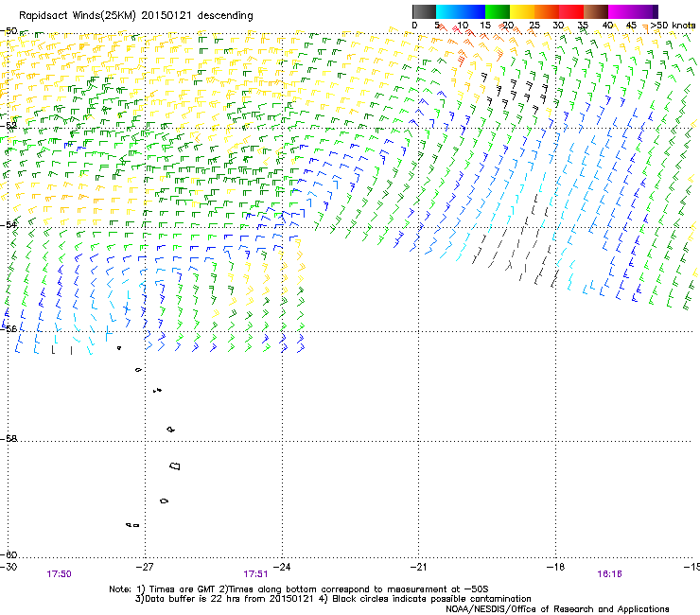Click the purple 17:50 time stamp
Screen dimensions: 700x615
click(x=59, y=574)
